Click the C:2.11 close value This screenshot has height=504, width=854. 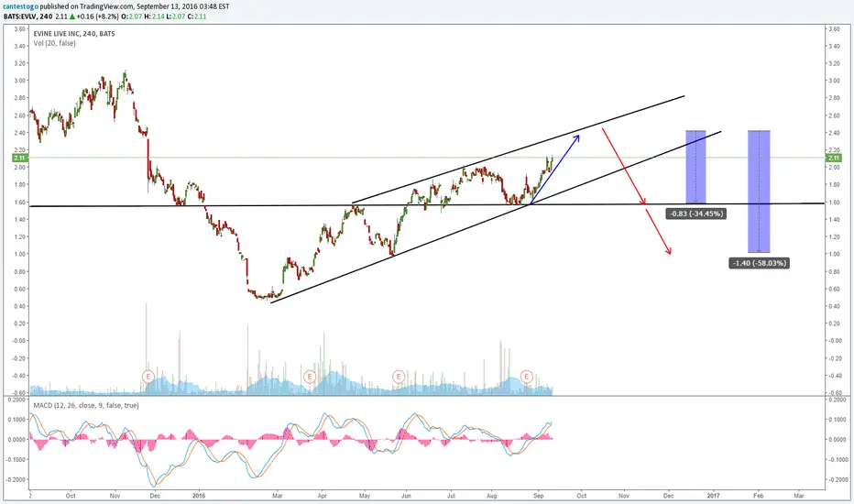[x=197, y=16]
